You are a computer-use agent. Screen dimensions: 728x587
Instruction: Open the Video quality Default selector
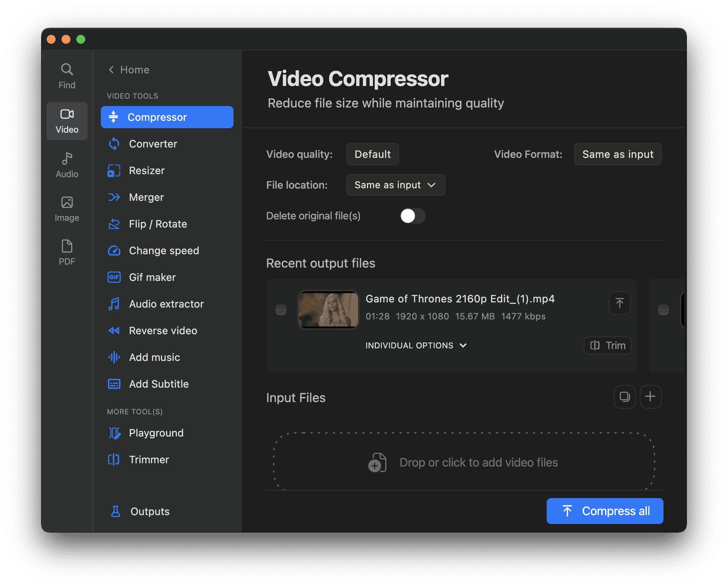(372, 154)
